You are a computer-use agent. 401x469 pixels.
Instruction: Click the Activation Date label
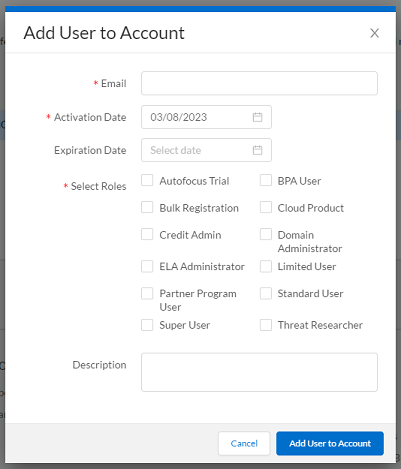pyautogui.click(x=90, y=117)
